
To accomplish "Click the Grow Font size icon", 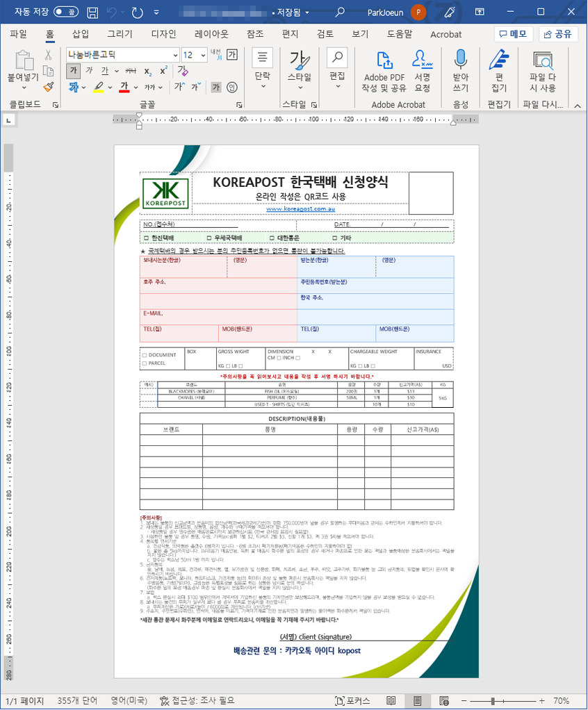I will 179,86.
